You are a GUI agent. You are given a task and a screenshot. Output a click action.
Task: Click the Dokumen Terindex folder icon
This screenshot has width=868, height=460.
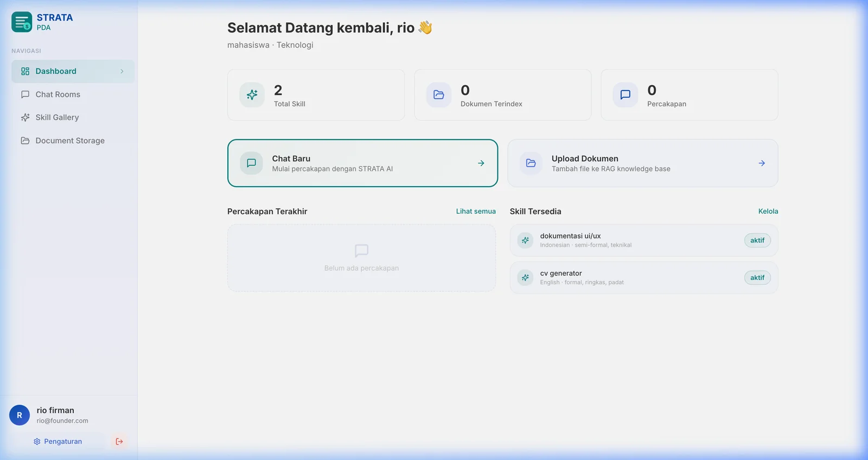439,95
